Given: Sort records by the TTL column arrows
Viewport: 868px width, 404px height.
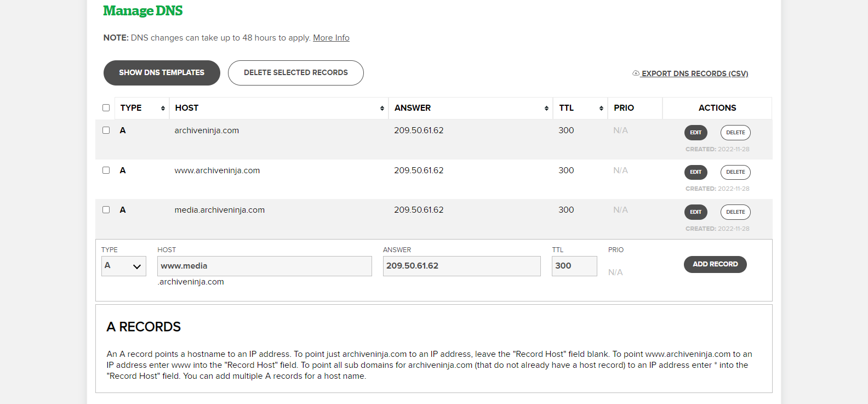Looking at the screenshot, I should coord(601,109).
